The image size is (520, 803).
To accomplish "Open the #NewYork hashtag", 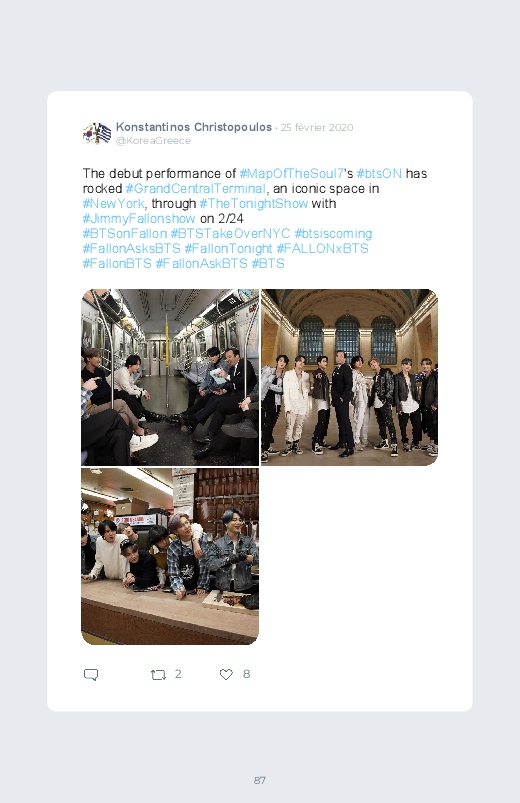I will 114,203.
